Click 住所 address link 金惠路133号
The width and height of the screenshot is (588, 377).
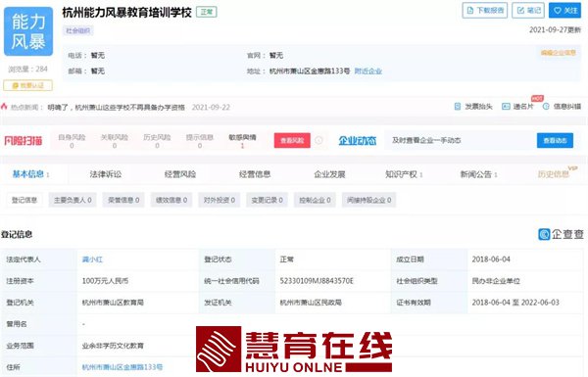pos(122,367)
